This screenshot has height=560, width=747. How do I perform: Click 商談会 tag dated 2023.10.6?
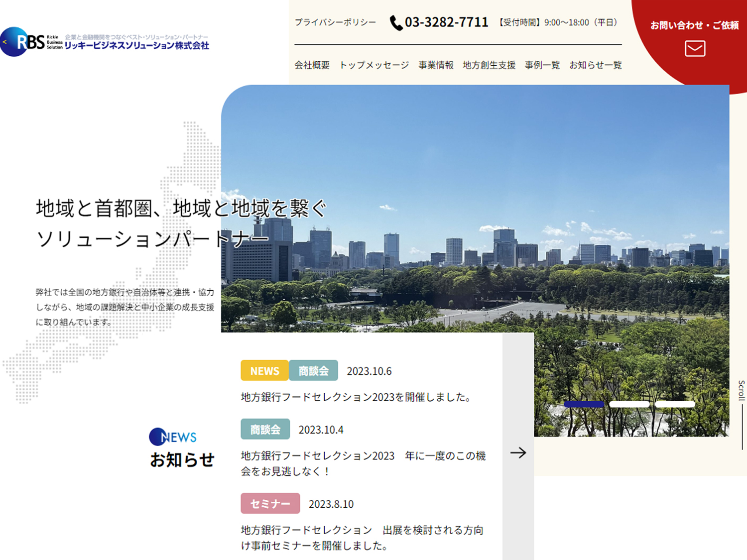[x=313, y=370]
